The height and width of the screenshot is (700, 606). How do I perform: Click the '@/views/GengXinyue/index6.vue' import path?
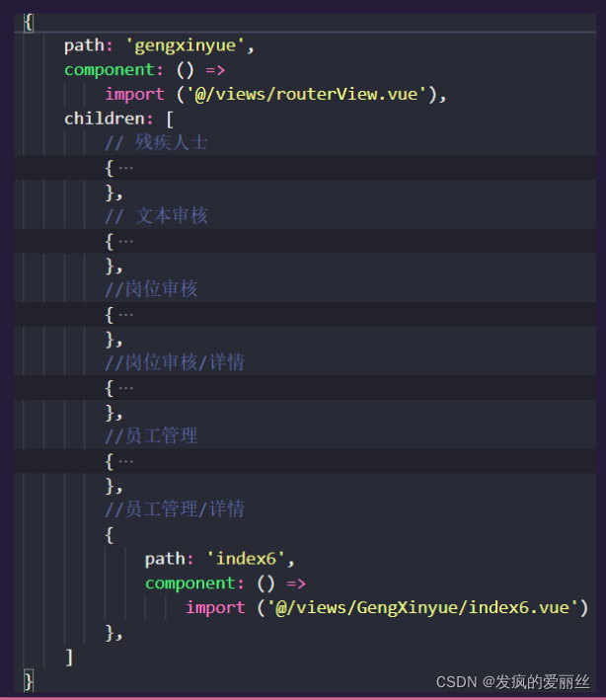[x=423, y=607]
